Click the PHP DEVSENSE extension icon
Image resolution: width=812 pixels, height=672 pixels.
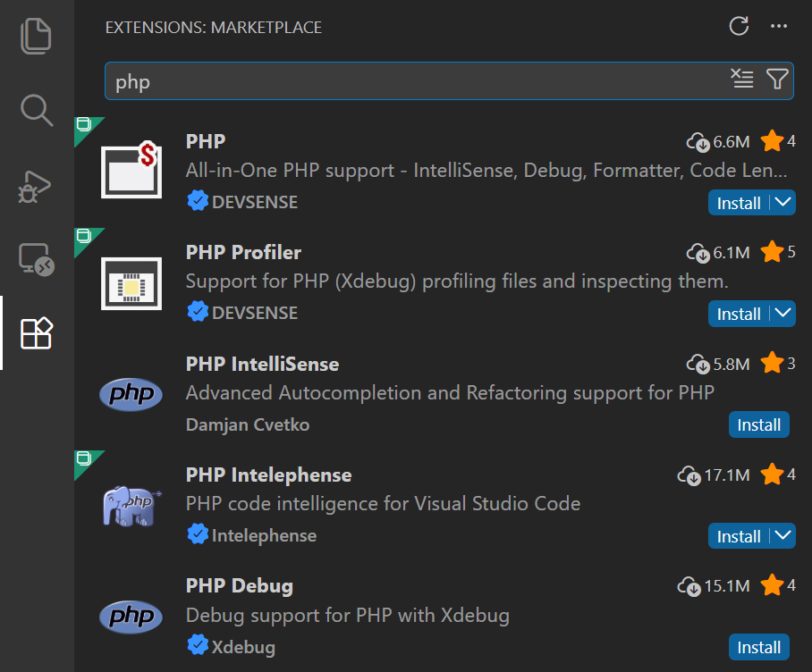pyautogui.click(x=131, y=170)
